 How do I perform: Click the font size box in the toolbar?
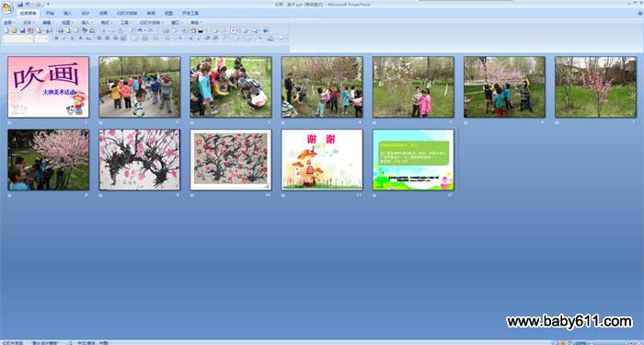click(x=41, y=39)
